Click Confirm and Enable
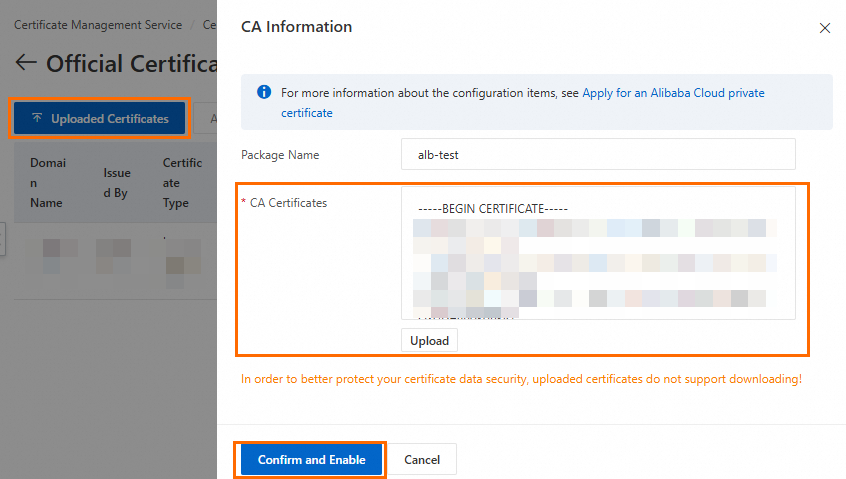 tap(309, 460)
